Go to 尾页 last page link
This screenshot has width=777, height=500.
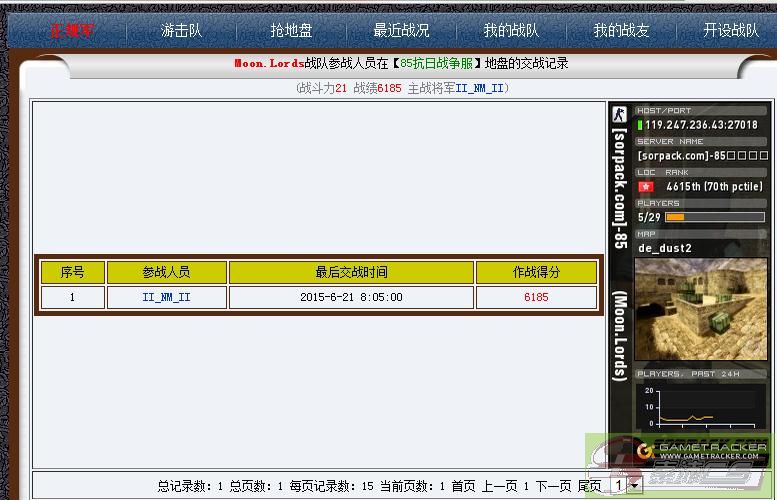pyautogui.click(x=590, y=486)
